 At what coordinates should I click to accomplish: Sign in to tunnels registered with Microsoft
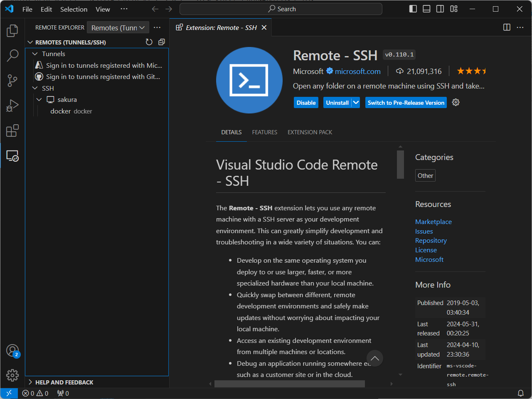pyautogui.click(x=97, y=65)
